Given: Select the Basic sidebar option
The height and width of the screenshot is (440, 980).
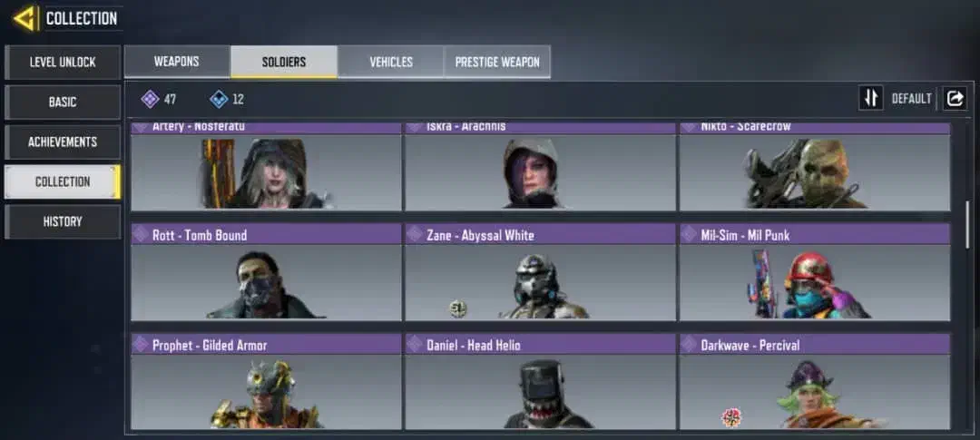Looking at the screenshot, I should [x=63, y=102].
